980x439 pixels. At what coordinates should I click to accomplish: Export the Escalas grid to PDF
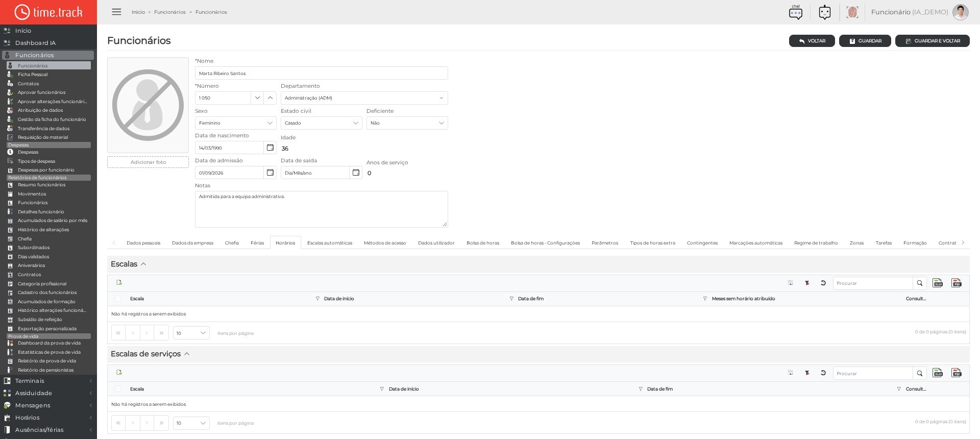pyautogui.click(x=957, y=283)
